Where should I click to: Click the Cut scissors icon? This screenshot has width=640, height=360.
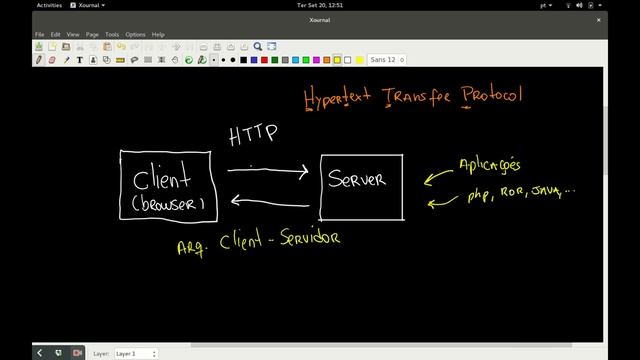tap(80, 47)
